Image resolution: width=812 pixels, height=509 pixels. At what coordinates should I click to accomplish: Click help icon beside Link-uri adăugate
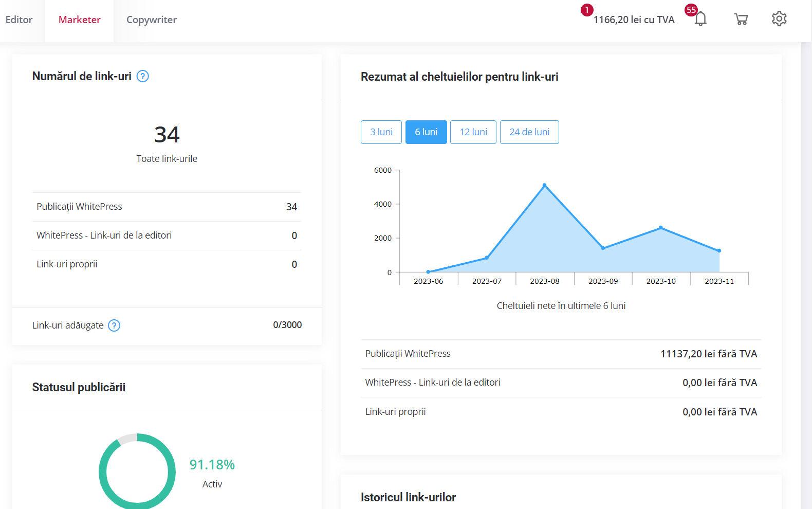point(114,325)
